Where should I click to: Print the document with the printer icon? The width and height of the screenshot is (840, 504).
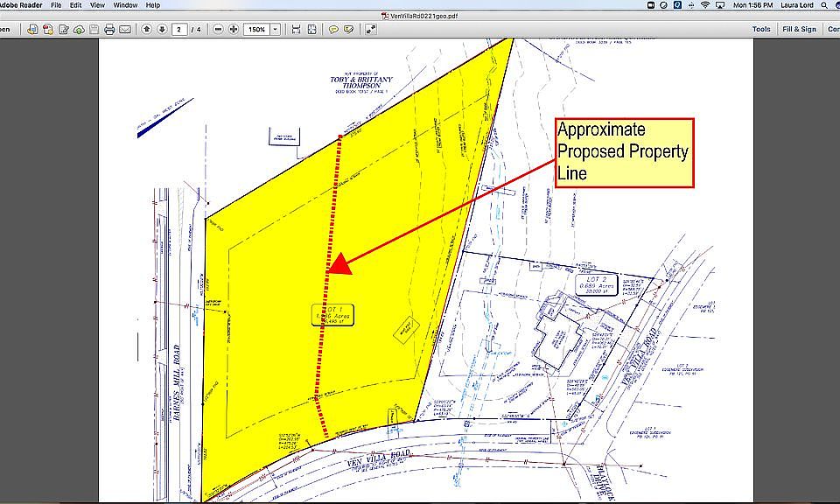(x=109, y=30)
